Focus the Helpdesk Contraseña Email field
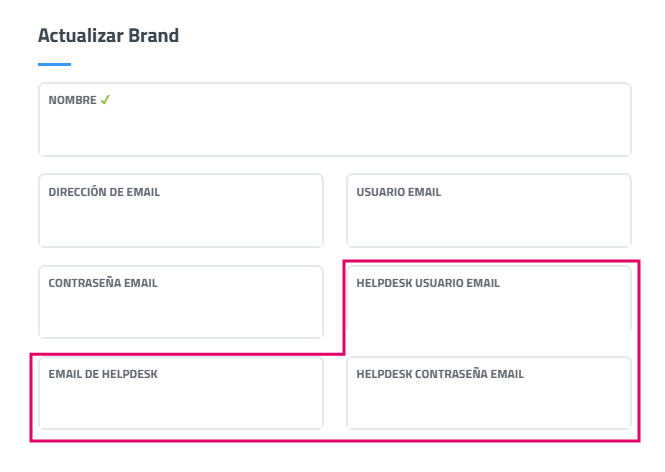 489,404
